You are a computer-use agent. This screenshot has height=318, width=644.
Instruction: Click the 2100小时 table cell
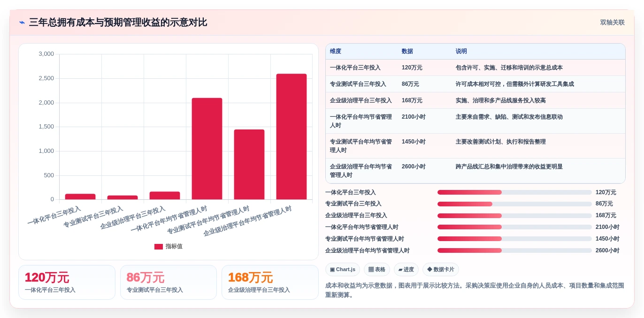click(x=414, y=117)
